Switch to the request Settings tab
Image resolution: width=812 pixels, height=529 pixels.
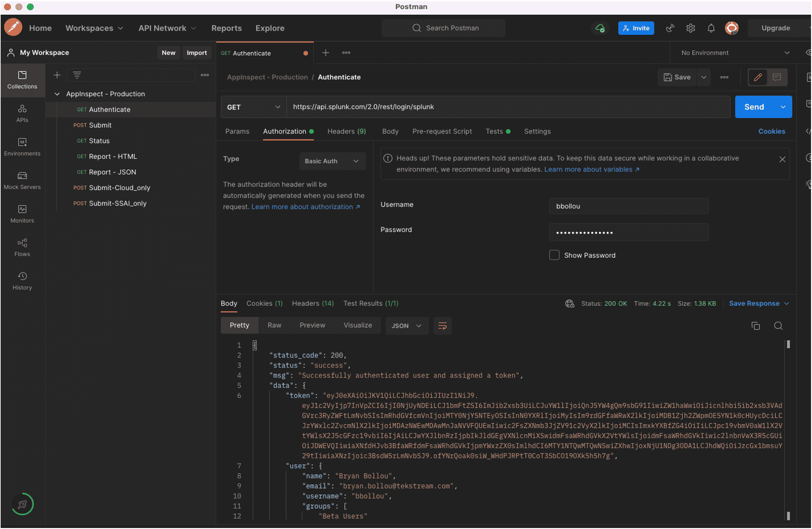537,131
